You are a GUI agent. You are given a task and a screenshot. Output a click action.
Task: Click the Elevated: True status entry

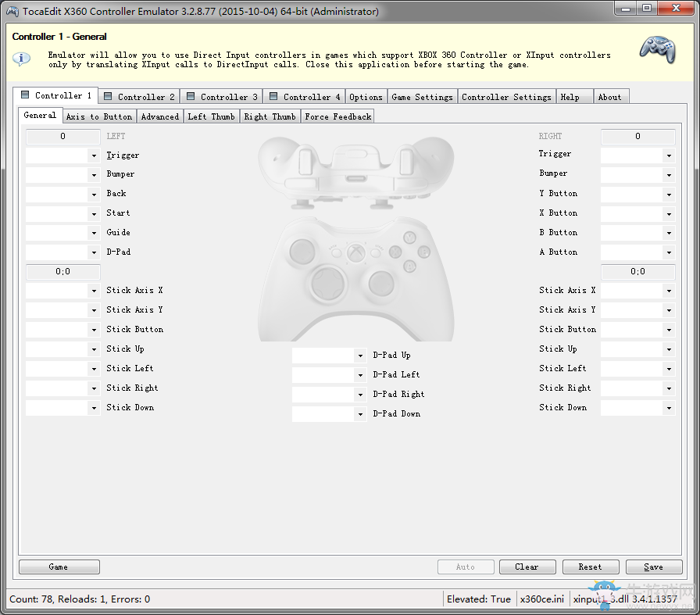pos(479,599)
